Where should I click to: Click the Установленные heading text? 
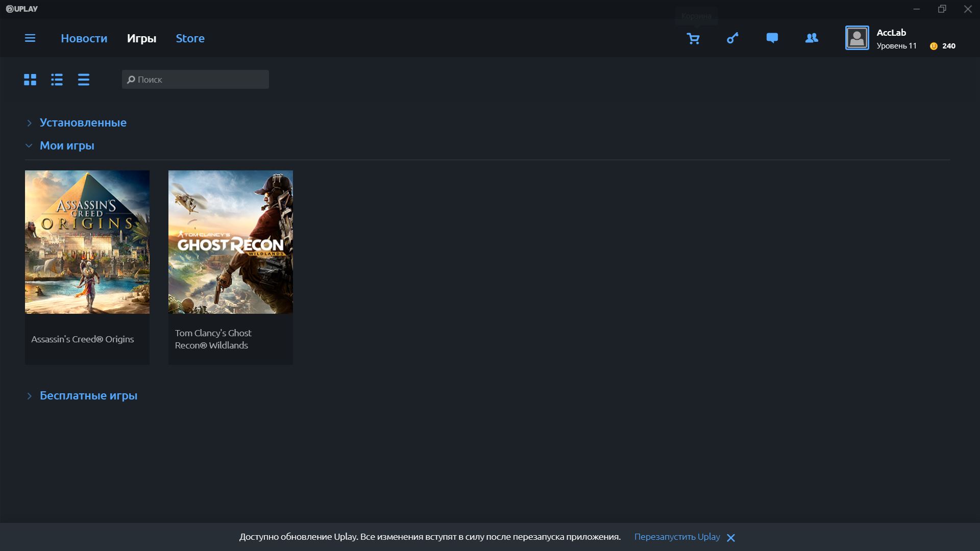pyautogui.click(x=83, y=122)
